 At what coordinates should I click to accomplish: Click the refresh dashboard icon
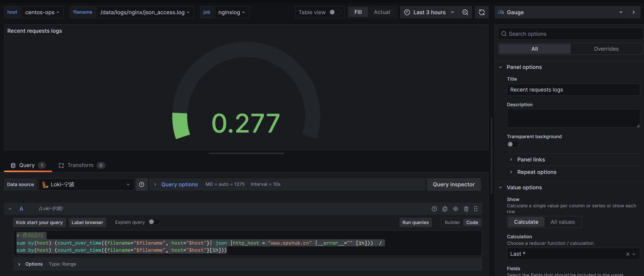482,12
